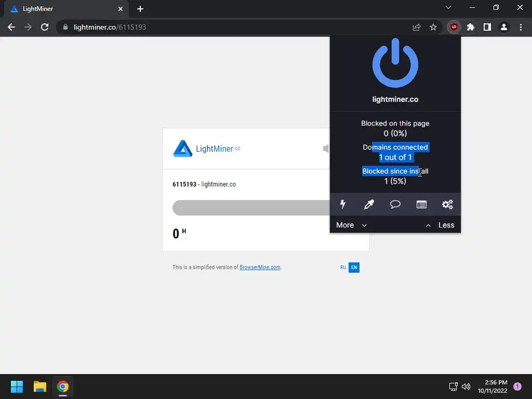532x399 pixels.
Task: Close the LightMiner tab
Action: click(121, 9)
